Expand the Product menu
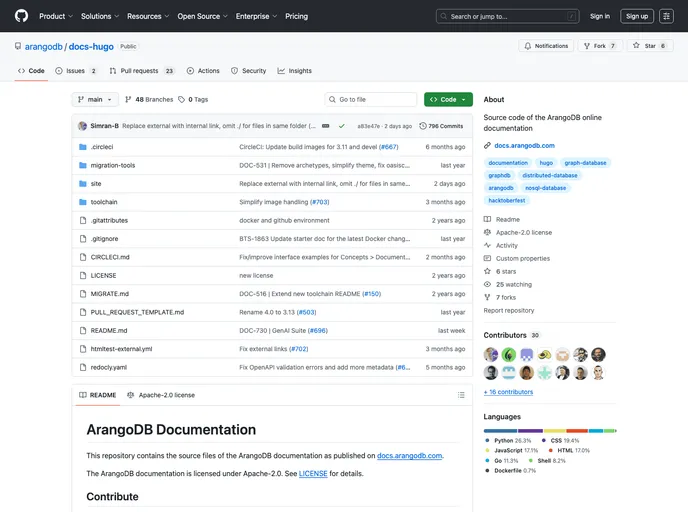The width and height of the screenshot is (688, 512). [x=56, y=16]
